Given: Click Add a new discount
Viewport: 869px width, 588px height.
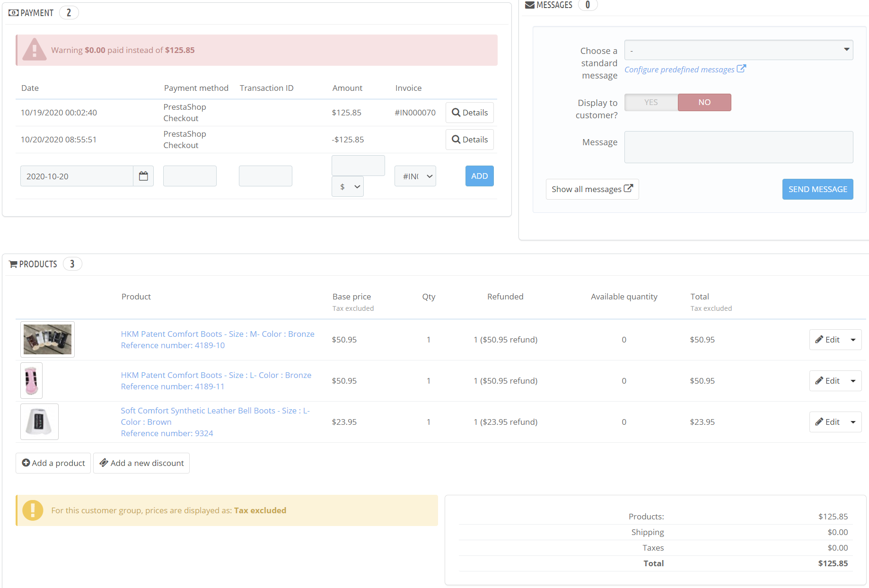Looking at the screenshot, I should (141, 463).
